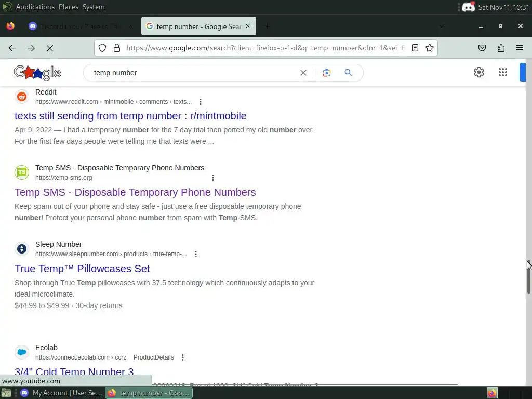The height and width of the screenshot is (399, 532).
Task: Click the Apr 9, 2022 snippet date
Action: point(33,130)
